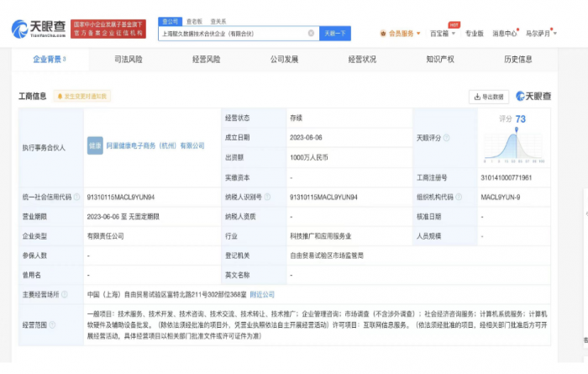Image resolution: width=588 pixels, height=374 pixels.
Task: Click the 国家中小企业发展子基金旗下 banner
Action: pyautogui.click(x=108, y=29)
